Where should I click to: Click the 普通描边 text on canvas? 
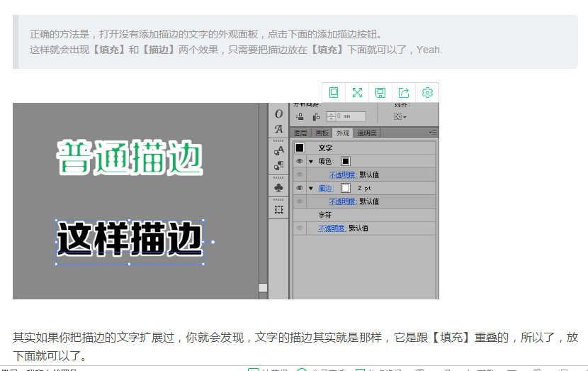130,158
